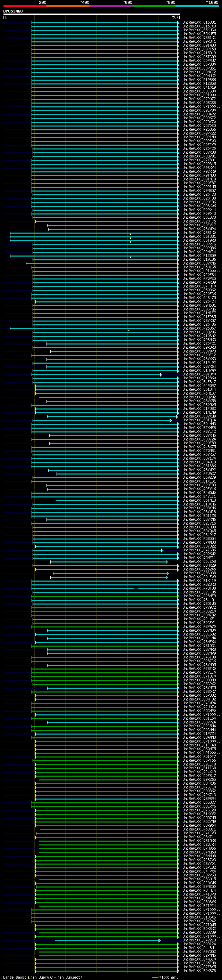Select the UniRef100_C0PRU7 label

coord(199,60)
